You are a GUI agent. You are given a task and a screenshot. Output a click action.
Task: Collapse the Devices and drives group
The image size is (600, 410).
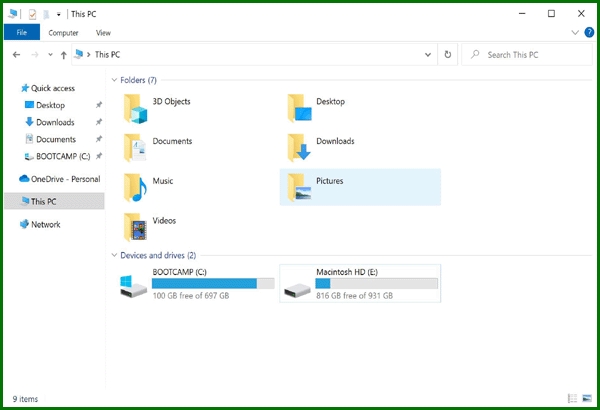coord(113,255)
